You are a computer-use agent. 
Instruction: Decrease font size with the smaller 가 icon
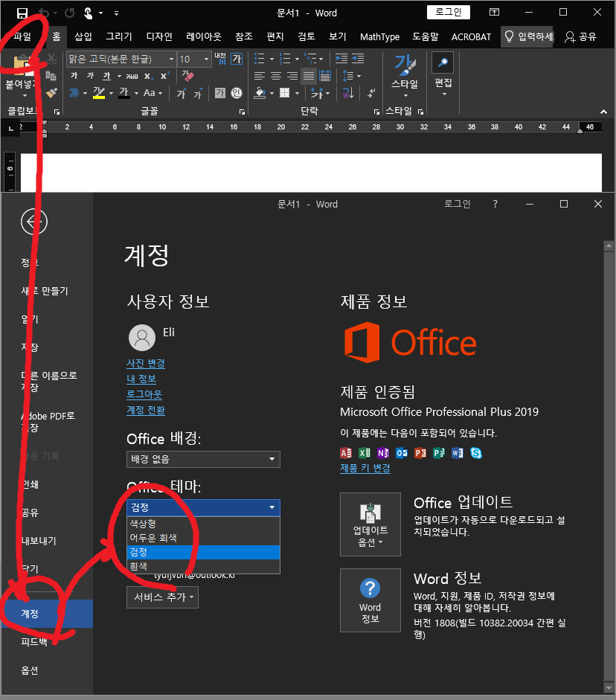point(198,93)
